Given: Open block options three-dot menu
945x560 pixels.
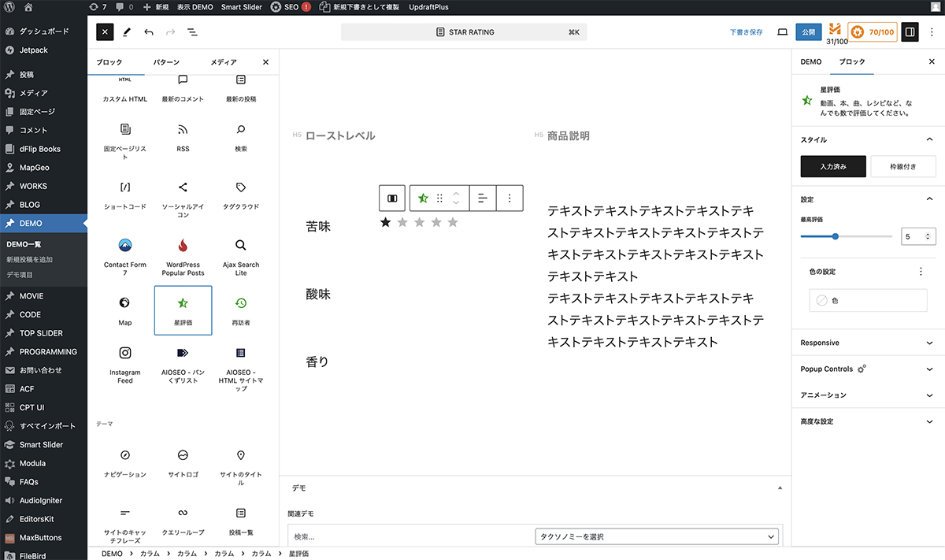Looking at the screenshot, I should point(510,198).
